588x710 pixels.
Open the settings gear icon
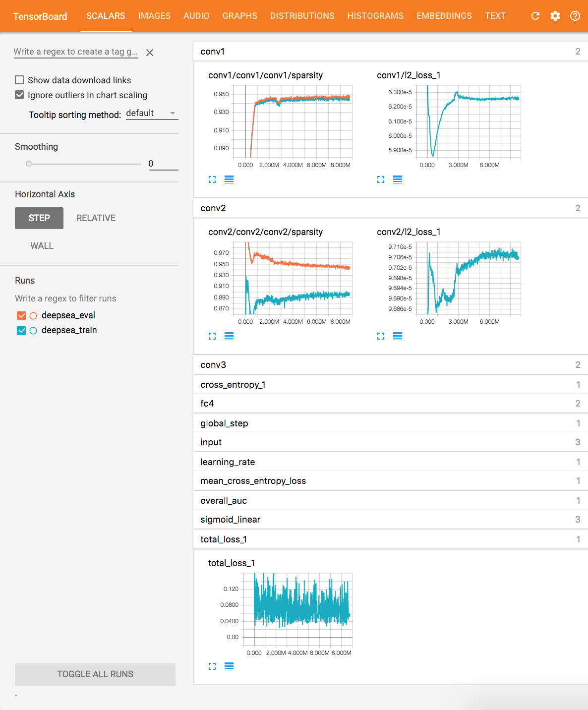coord(555,16)
